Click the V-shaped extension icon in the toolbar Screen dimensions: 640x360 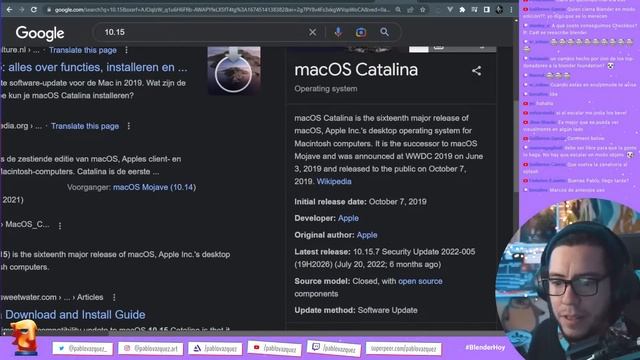(449, 9)
